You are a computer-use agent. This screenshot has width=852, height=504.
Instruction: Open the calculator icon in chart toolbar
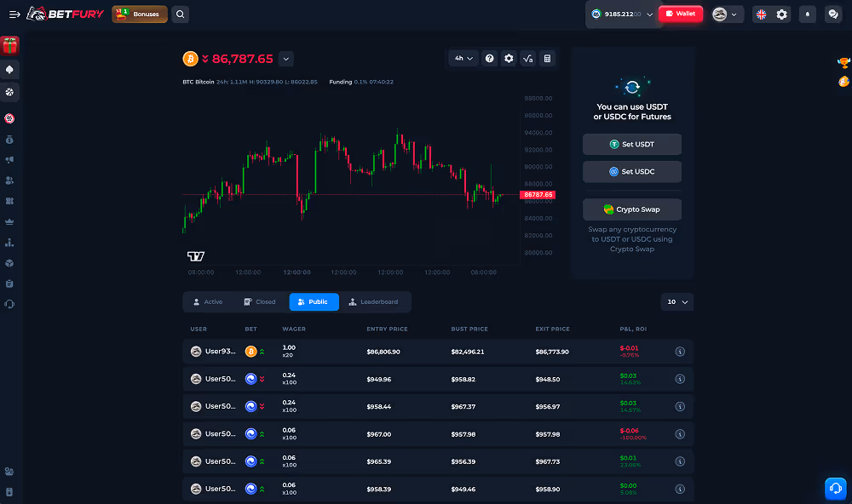click(546, 59)
